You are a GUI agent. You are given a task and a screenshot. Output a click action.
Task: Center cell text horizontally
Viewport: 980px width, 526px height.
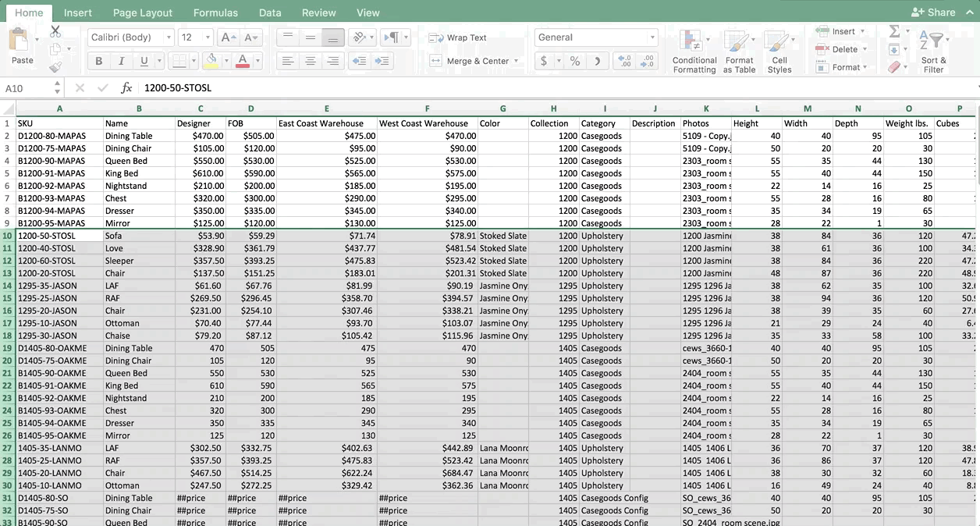[x=311, y=61]
